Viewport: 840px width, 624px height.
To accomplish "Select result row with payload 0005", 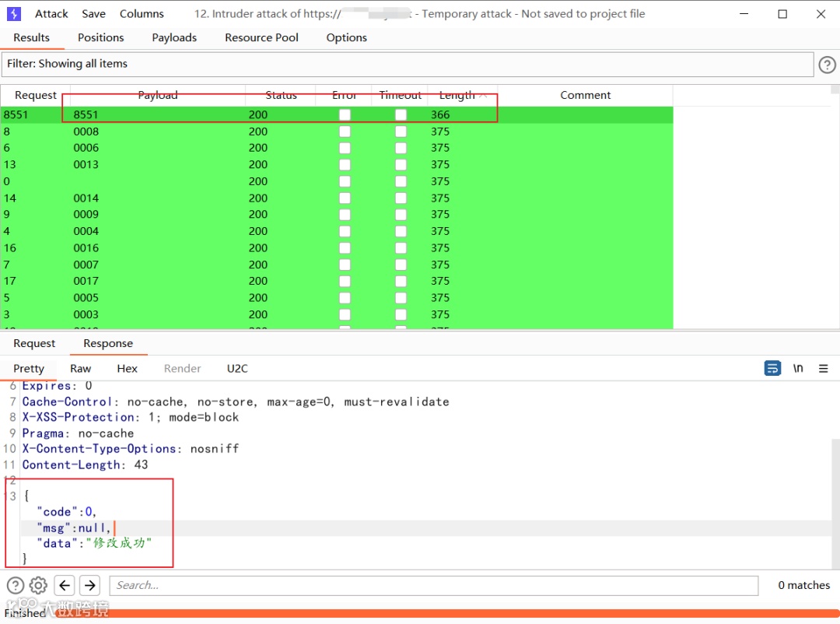I will pos(337,298).
